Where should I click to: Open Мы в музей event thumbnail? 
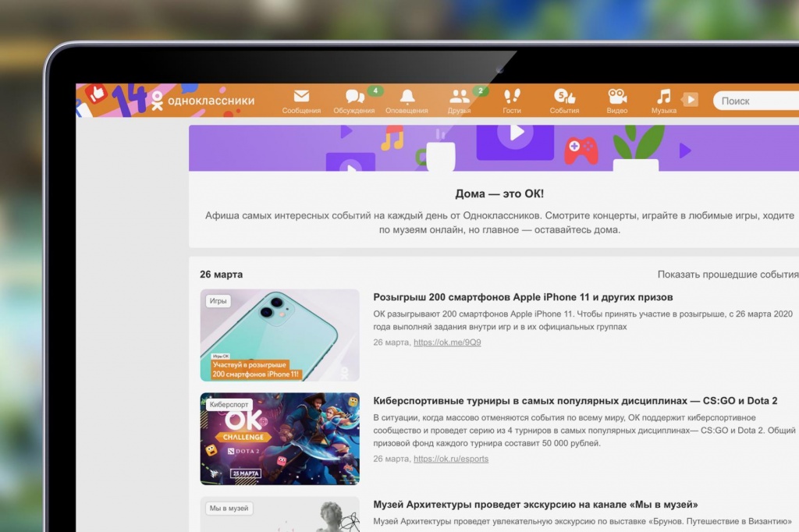(x=280, y=514)
